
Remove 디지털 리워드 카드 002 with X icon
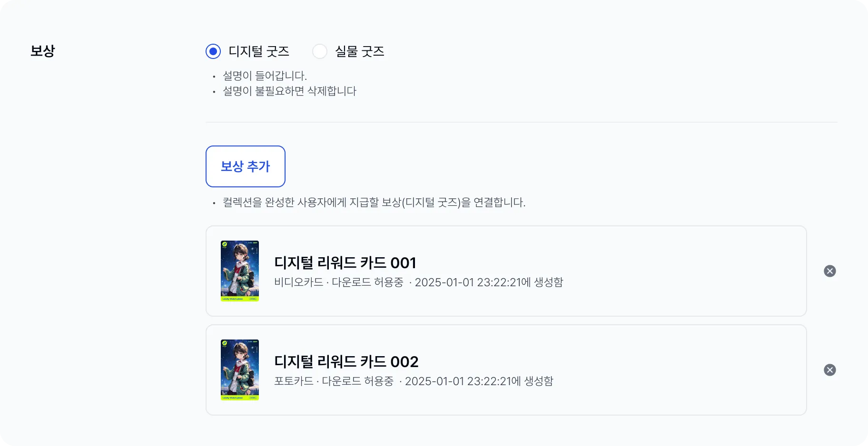829,370
